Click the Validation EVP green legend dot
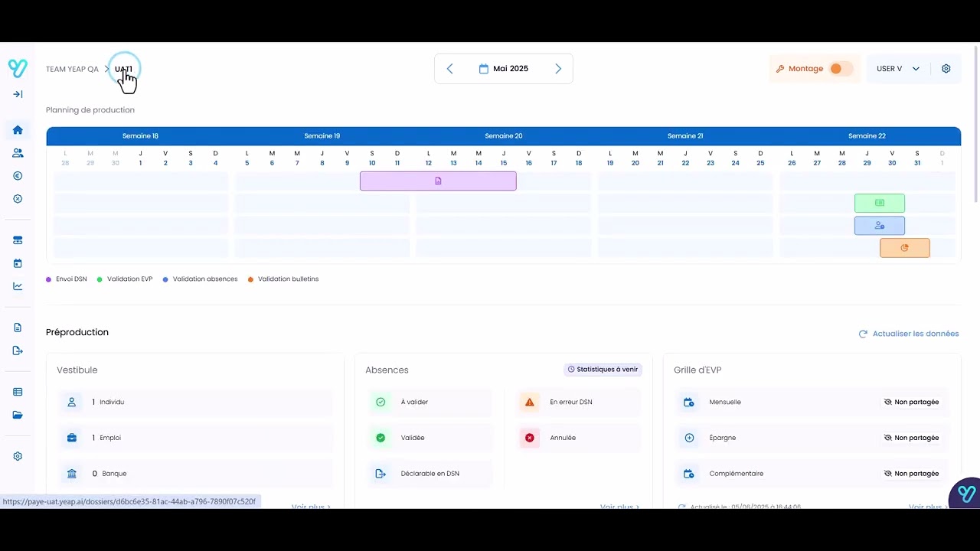980x551 pixels. point(100,279)
